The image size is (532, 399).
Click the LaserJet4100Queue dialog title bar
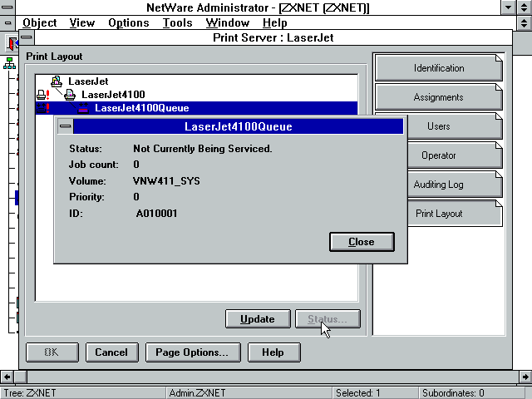click(x=239, y=126)
